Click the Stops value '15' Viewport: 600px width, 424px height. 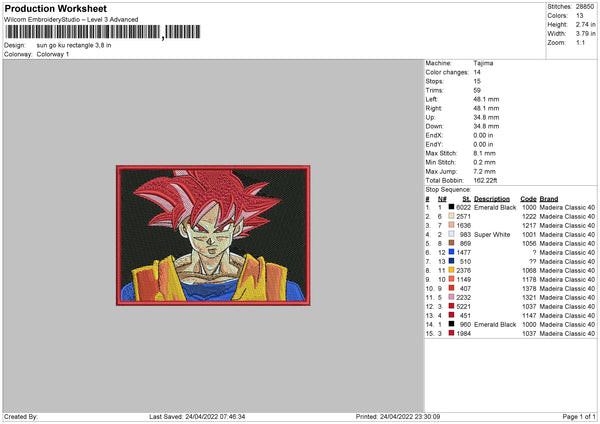pyautogui.click(x=477, y=81)
